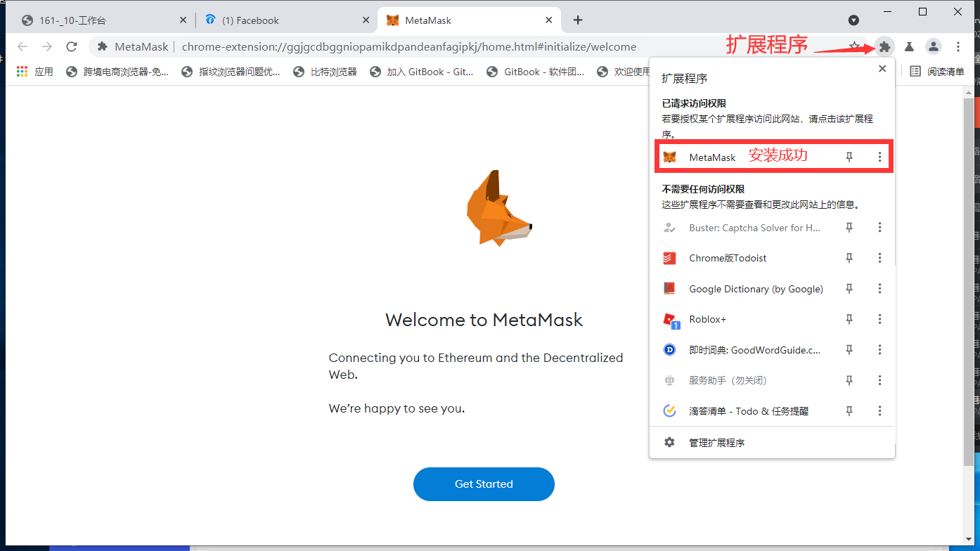Click the Chrome Labs flask icon

(909, 47)
